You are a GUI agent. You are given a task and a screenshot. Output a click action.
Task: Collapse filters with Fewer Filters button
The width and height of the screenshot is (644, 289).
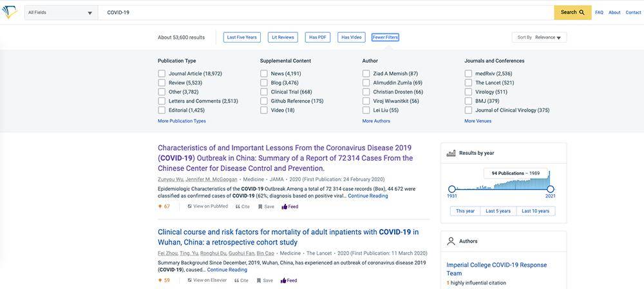[385, 37]
